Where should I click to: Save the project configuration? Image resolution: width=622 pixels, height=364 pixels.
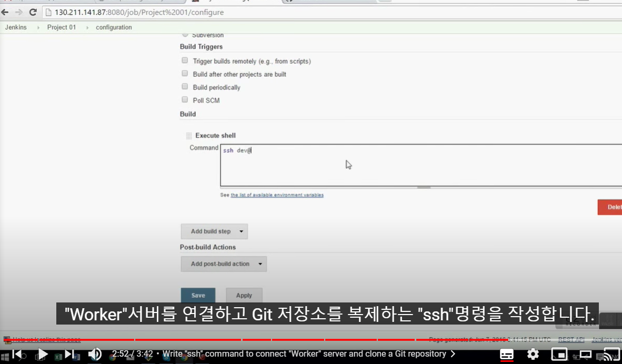click(x=198, y=296)
